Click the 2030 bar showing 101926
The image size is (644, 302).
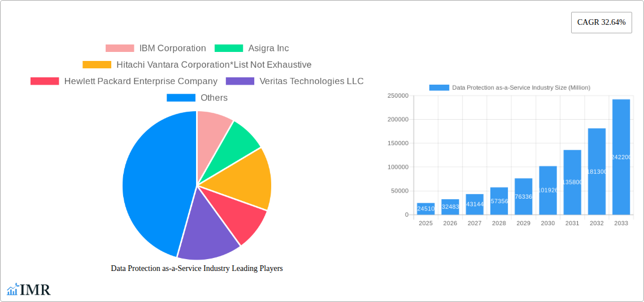548,190
